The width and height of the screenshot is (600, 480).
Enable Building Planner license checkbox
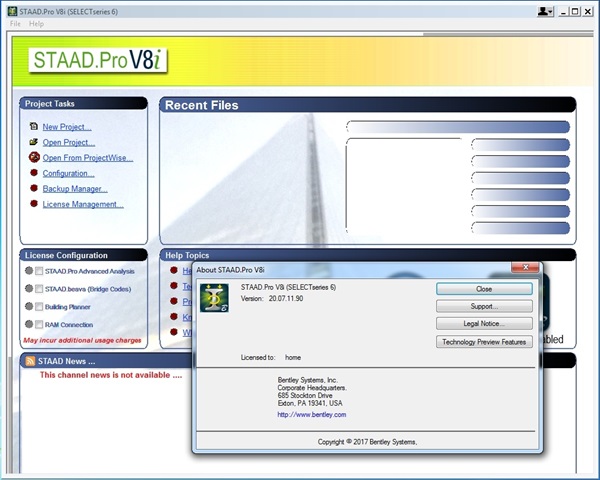coord(39,307)
